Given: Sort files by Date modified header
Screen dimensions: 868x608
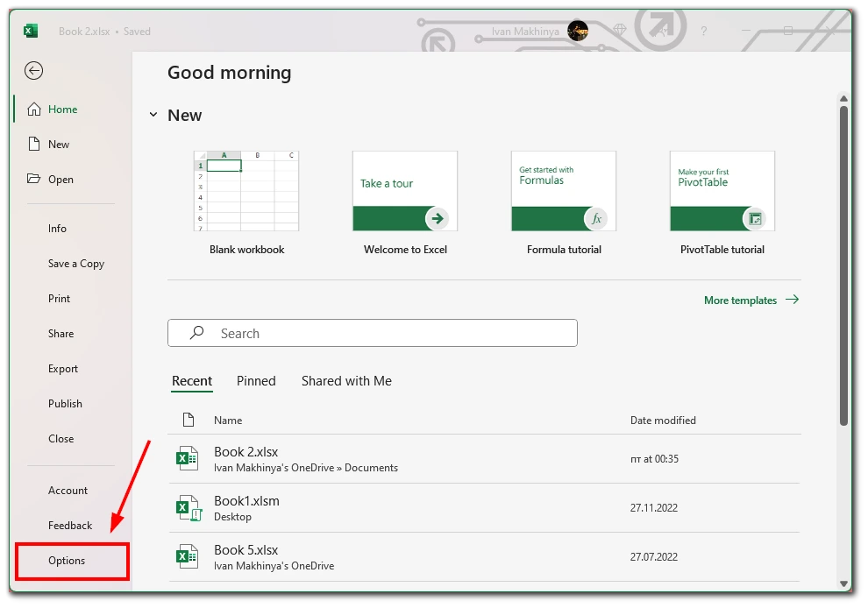Looking at the screenshot, I should coord(663,421).
